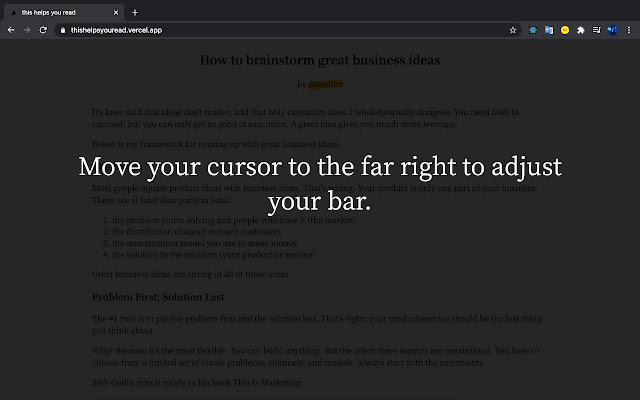Click the 'Problem First, Solution Last' heading
This screenshot has height=400, width=640.
[158, 297]
